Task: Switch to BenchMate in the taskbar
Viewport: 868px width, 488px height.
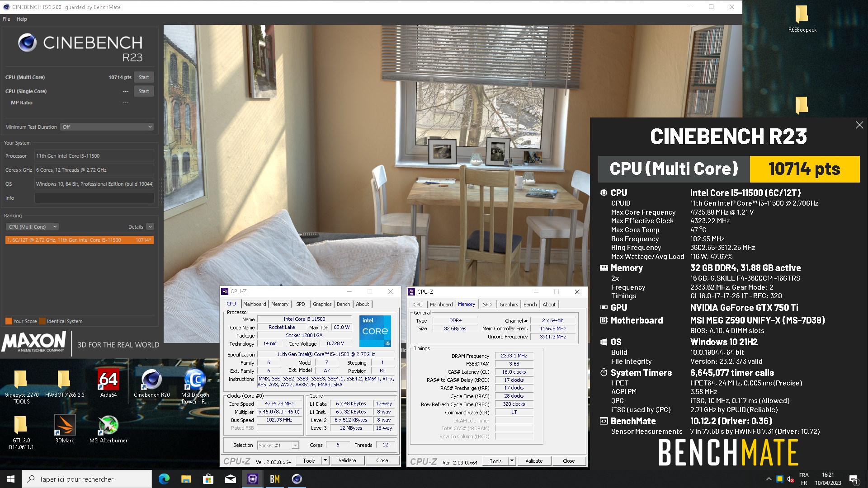Action: pyautogui.click(x=274, y=479)
